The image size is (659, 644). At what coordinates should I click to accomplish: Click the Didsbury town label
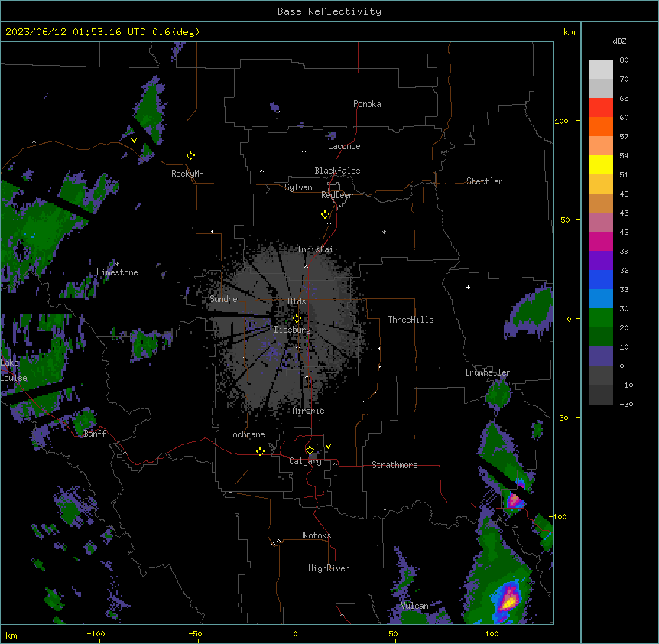click(292, 330)
